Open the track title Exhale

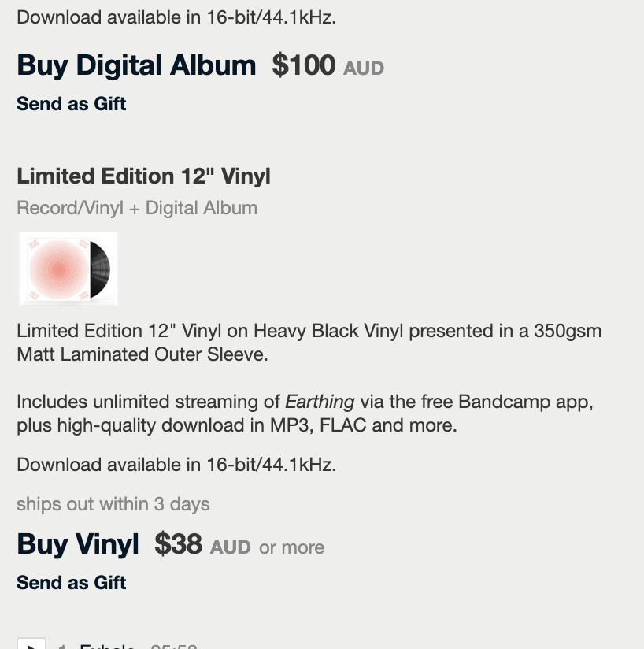pos(107,646)
